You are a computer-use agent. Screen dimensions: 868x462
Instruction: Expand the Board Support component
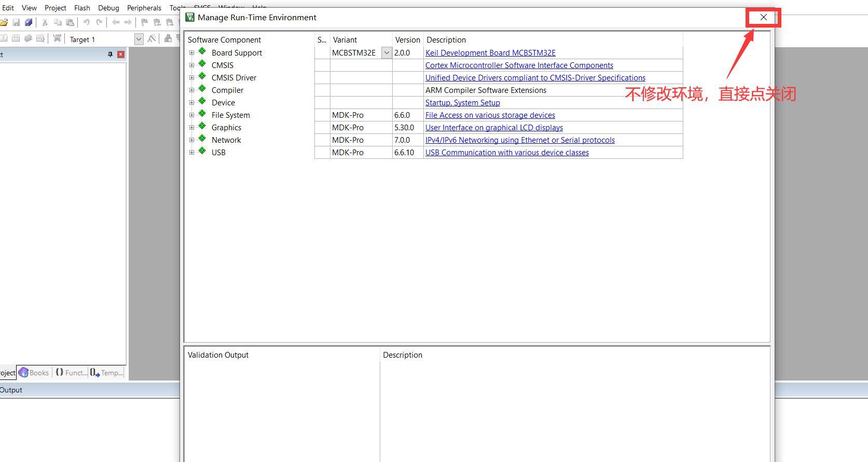click(x=191, y=52)
